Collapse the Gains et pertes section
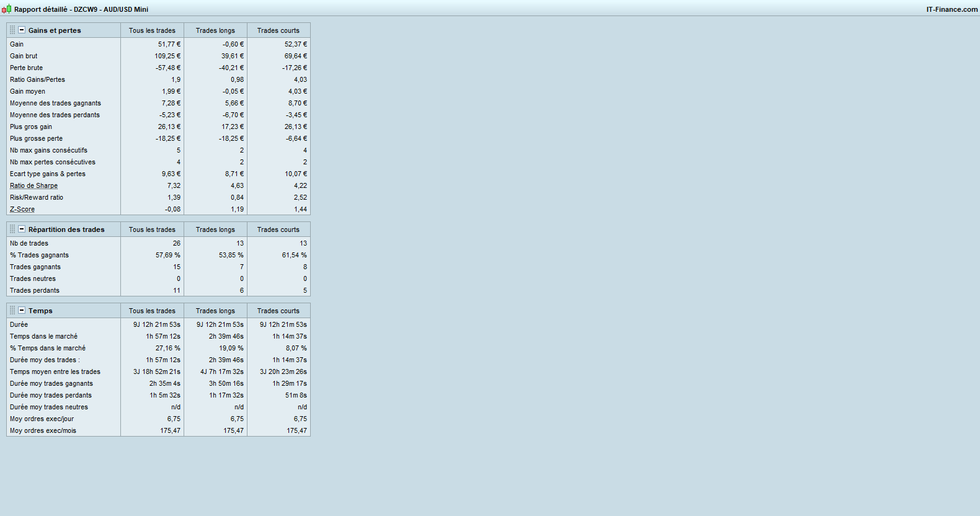 pyautogui.click(x=22, y=30)
